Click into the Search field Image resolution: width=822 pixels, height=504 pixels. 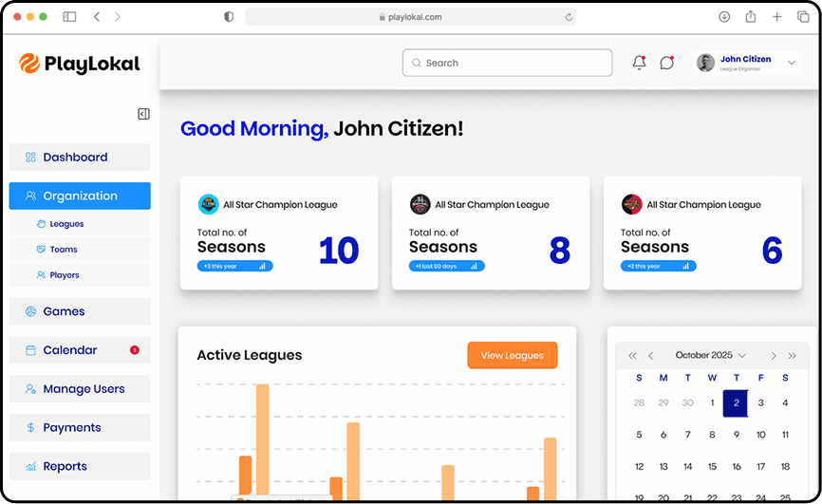tap(507, 63)
